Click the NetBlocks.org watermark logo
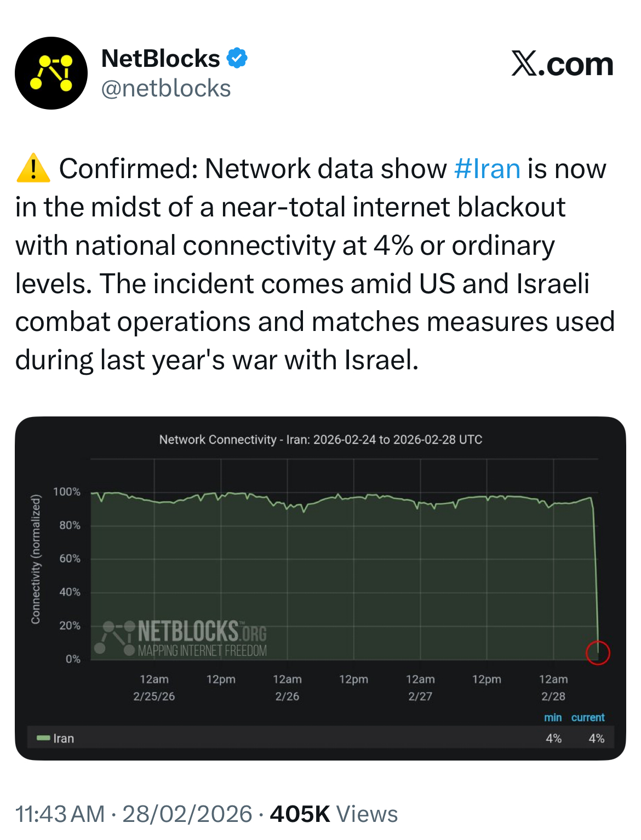Screen dimensions: 641x840 (185, 638)
